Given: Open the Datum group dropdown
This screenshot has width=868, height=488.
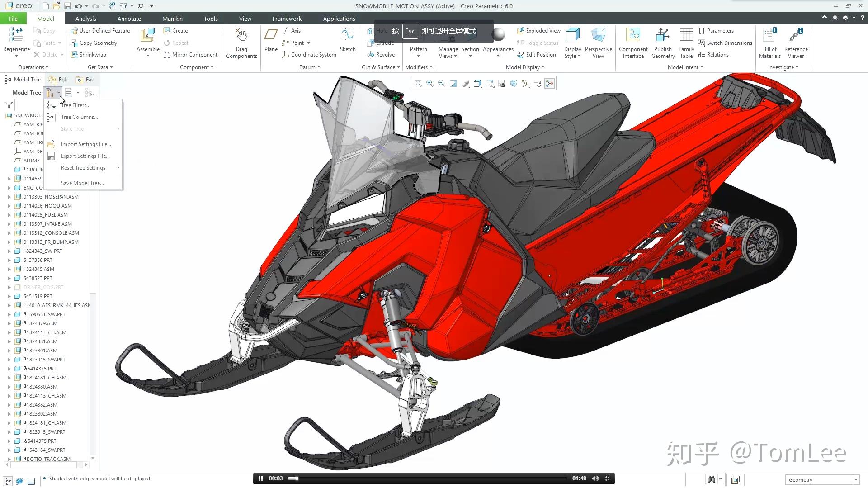Looking at the screenshot, I should coord(310,67).
